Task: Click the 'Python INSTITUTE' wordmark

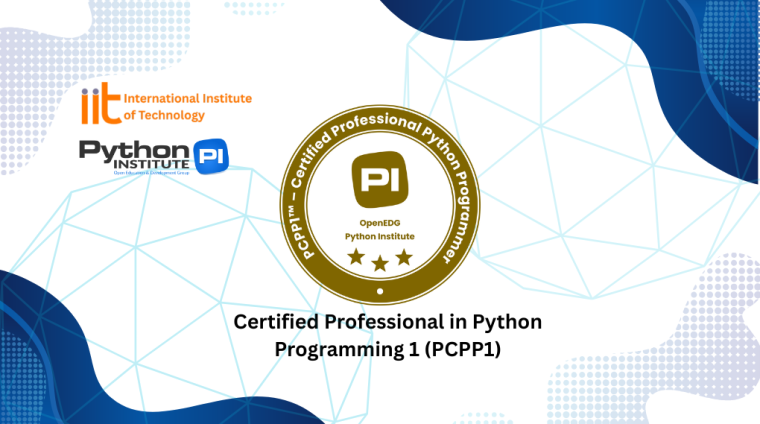Action: tap(134, 155)
